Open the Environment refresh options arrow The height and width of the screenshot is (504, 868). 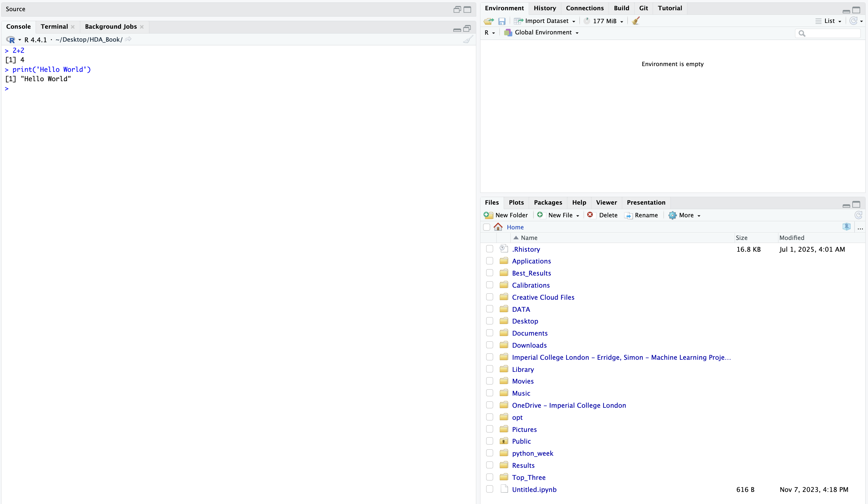861,22
